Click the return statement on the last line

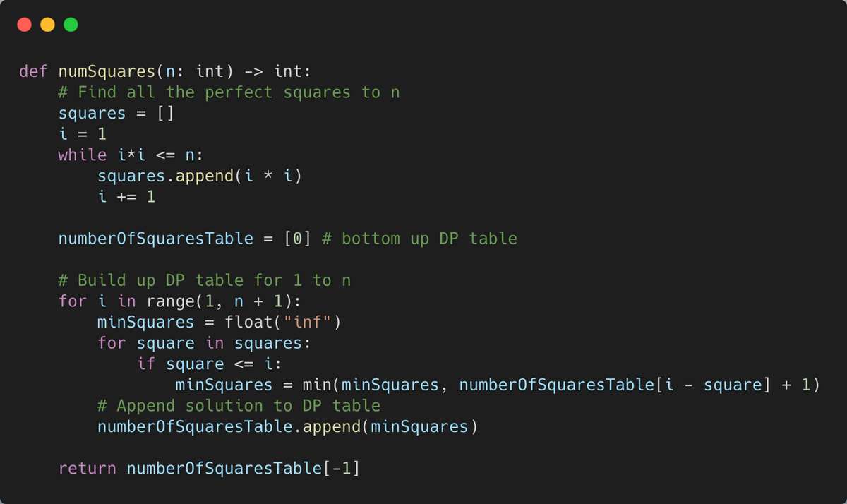click(209, 469)
